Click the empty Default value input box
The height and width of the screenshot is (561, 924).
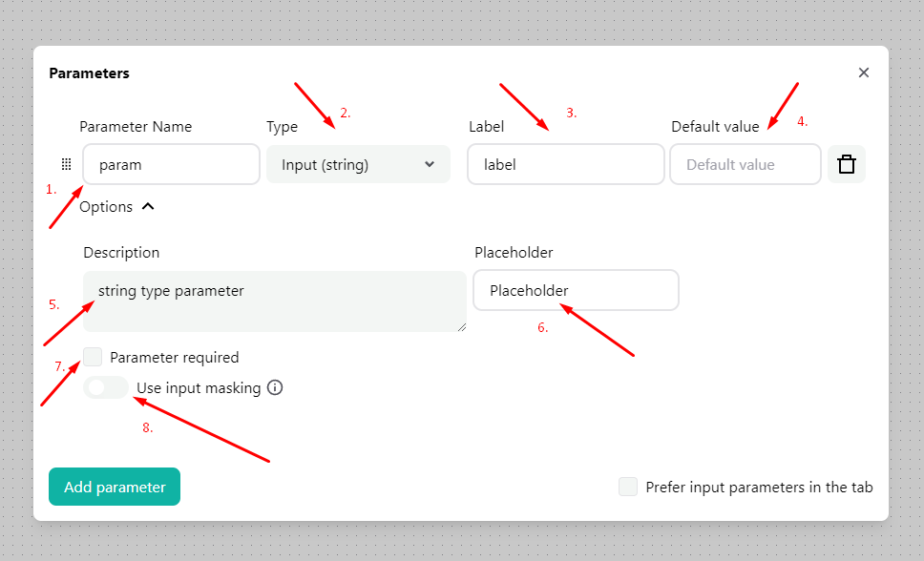click(x=745, y=164)
